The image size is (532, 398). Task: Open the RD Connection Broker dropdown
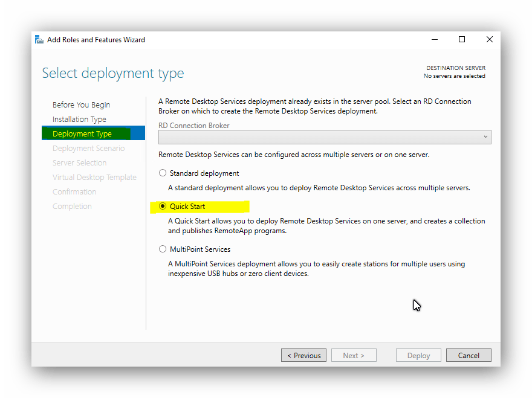(325, 137)
